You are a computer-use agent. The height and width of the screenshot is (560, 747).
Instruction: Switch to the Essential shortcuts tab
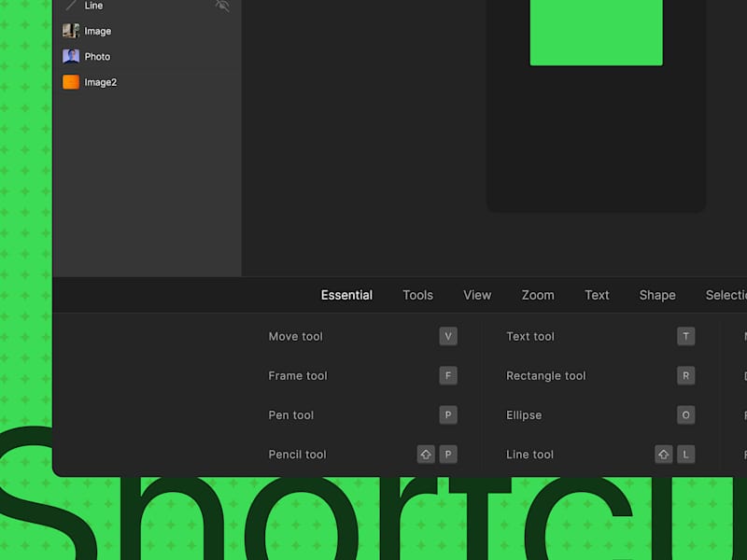coord(346,295)
